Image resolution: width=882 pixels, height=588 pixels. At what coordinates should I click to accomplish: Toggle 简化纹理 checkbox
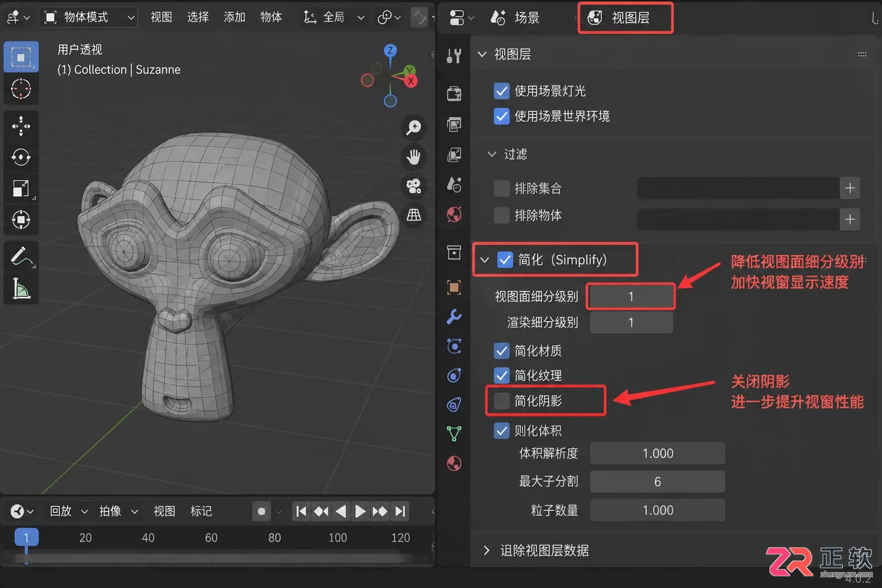[x=502, y=375]
